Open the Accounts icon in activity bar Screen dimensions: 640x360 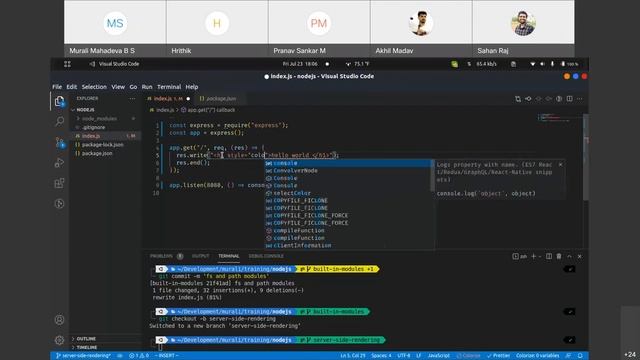(x=60, y=320)
